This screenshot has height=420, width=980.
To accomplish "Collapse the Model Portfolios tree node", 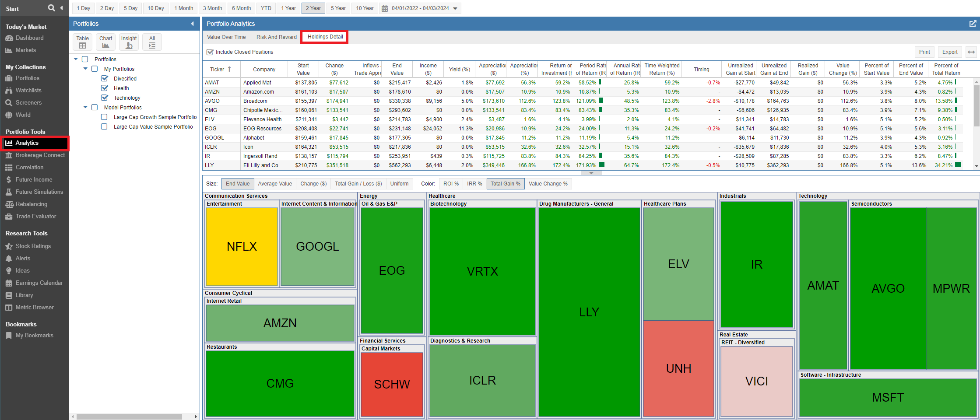I will click(85, 107).
